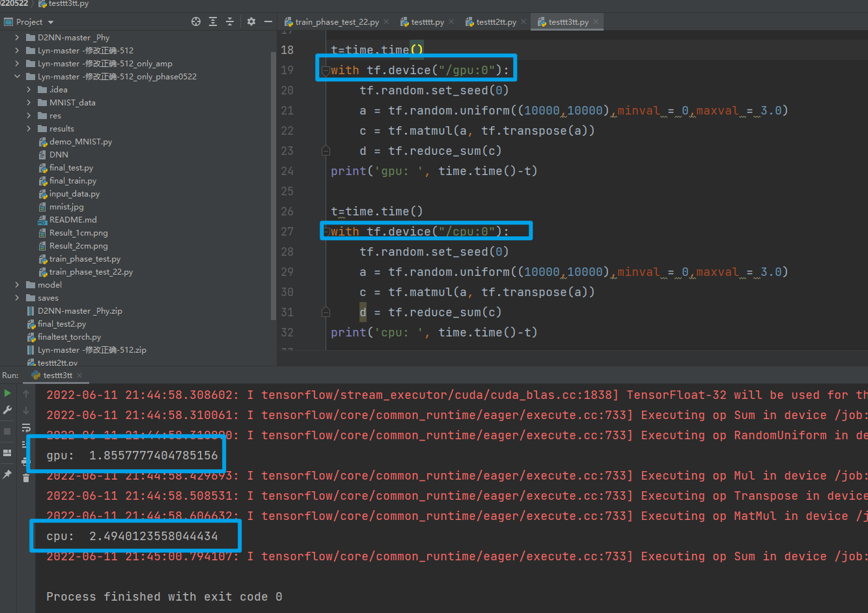This screenshot has height=613, width=868.
Task: Click Collapse All icon in Project toolbar
Action: point(230,21)
